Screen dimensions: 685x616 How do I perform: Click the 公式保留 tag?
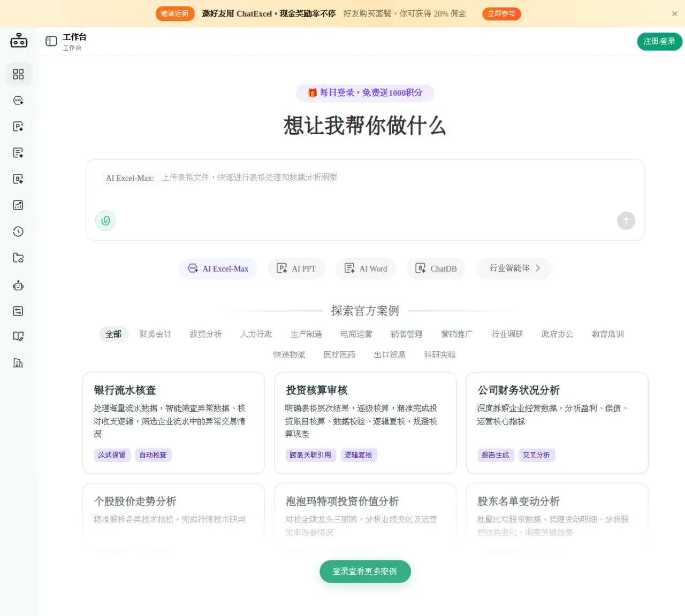112,455
